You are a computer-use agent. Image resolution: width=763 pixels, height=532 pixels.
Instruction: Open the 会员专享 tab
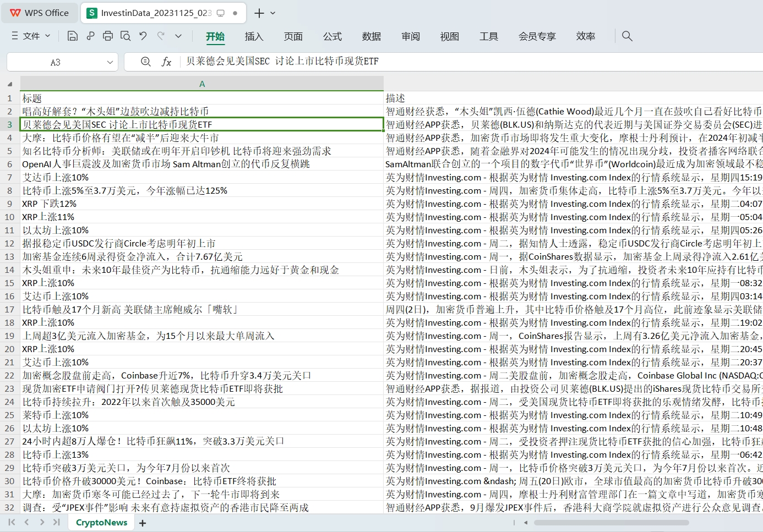tap(537, 36)
